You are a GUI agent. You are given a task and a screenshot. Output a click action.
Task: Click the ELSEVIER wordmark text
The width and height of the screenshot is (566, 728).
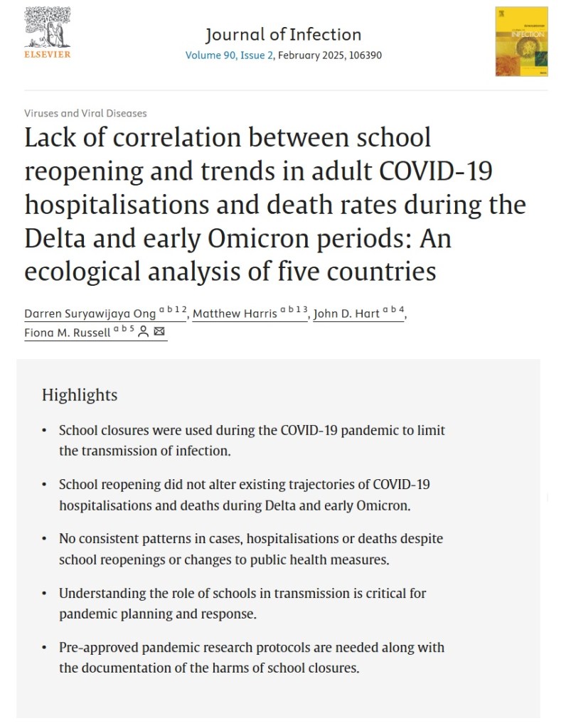[x=47, y=54]
